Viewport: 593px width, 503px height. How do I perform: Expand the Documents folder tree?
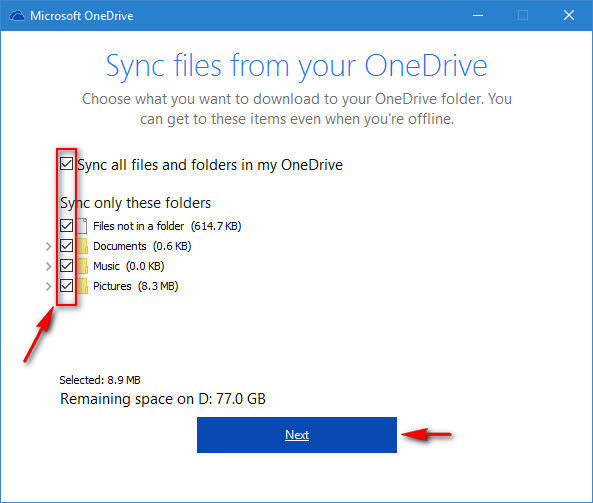pyautogui.click(x=48, y=247)
